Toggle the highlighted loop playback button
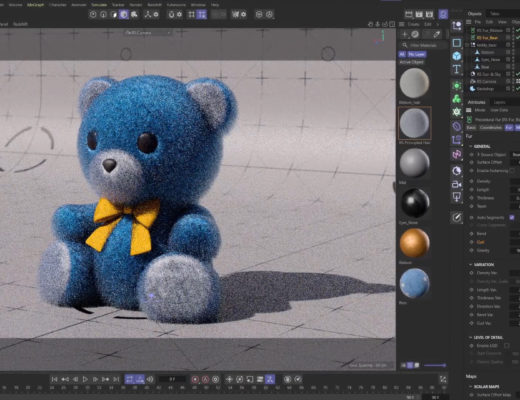 point(129,379)
